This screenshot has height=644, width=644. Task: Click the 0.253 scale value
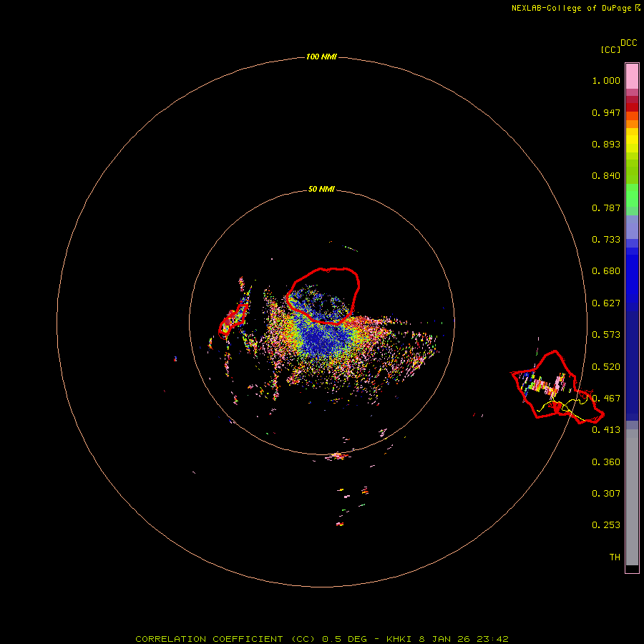606,525
